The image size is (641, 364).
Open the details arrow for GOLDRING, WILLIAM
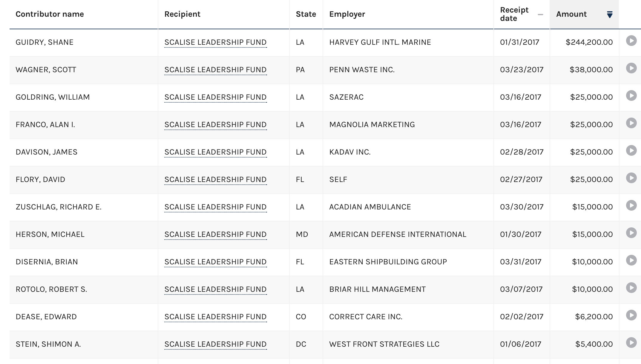point(631,96)
